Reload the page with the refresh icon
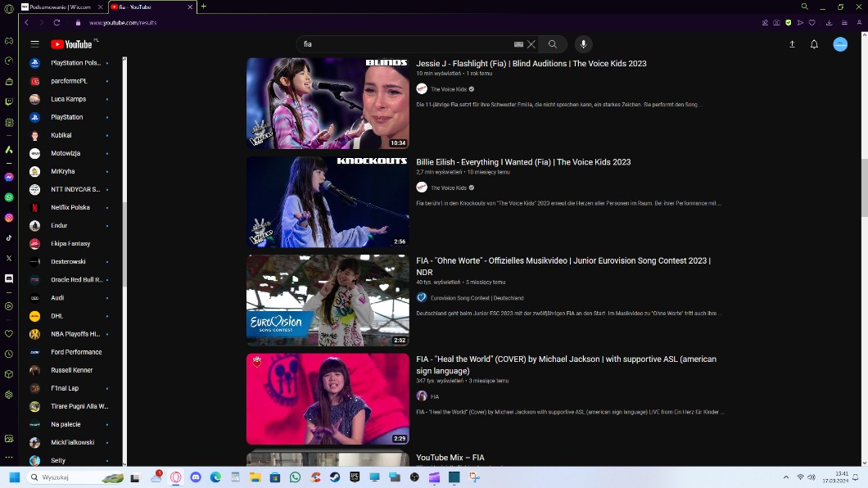This screenshot has width=868, height=488. click(57, 23)
